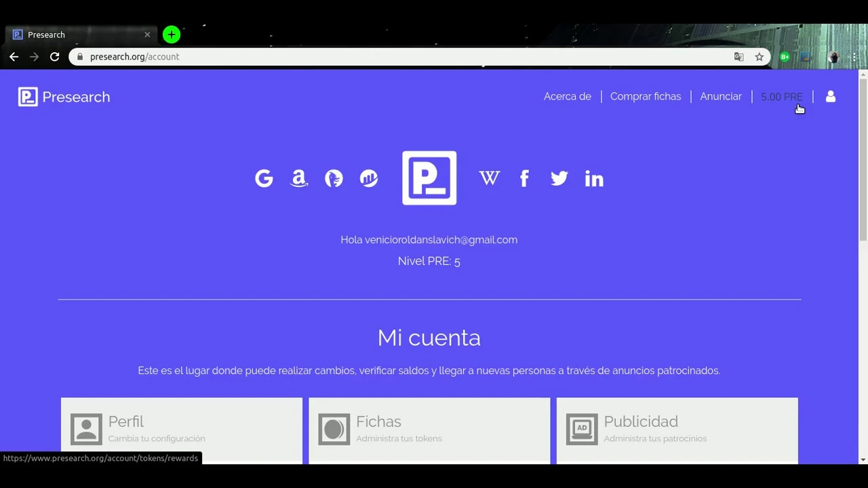Click the scrollbar down arrow

(863, 460)
